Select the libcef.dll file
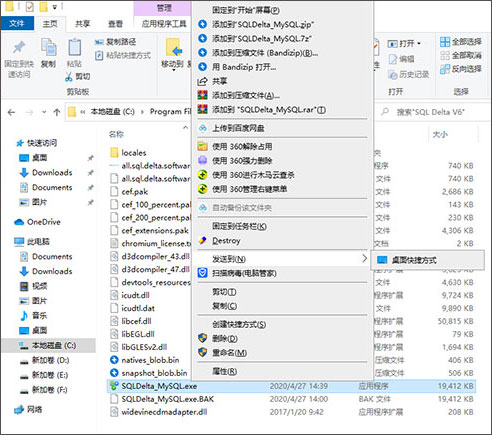The width and height of the screenshot is (492, 435). (x=131, y=321)
